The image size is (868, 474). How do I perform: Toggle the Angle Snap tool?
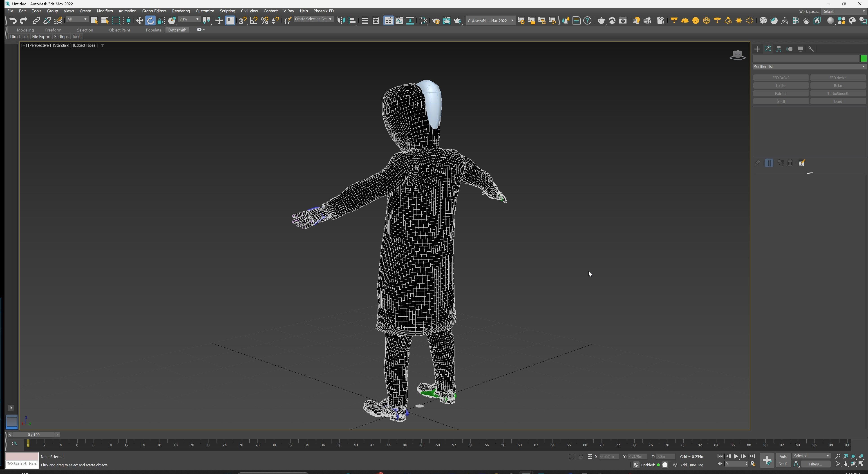tap(253, 21)
